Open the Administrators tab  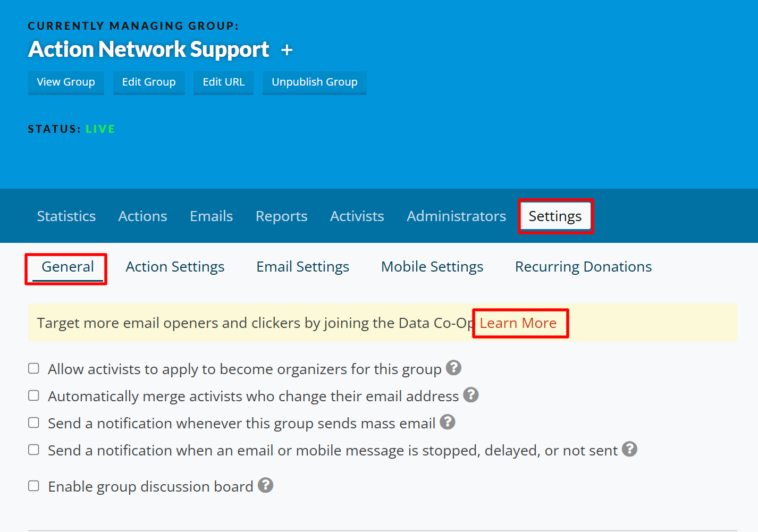[457, 216]
